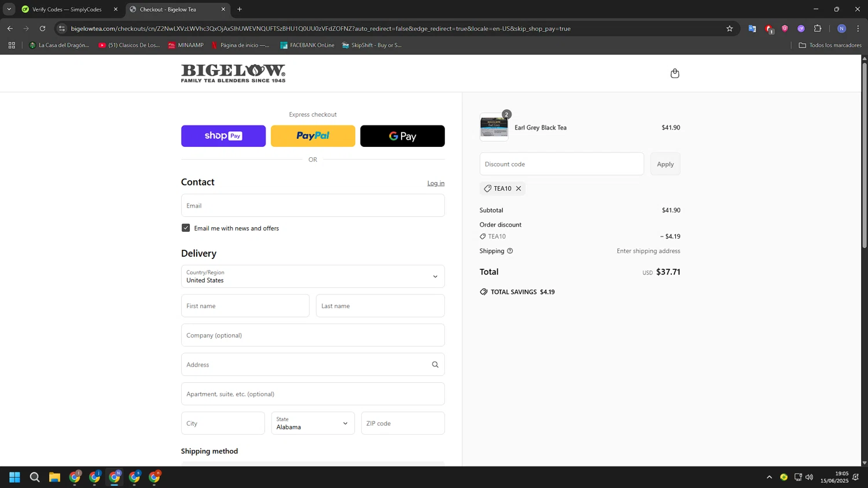Open MINAAMP bookmark
Viewport: 868px width, 488px height.
point(186,45)
